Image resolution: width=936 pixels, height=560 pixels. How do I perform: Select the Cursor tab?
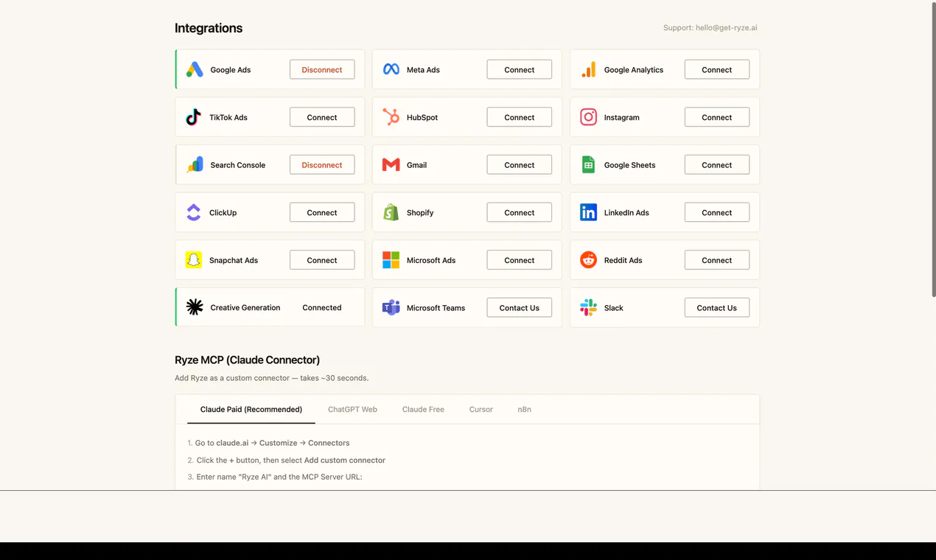click(x=481, y=409)
